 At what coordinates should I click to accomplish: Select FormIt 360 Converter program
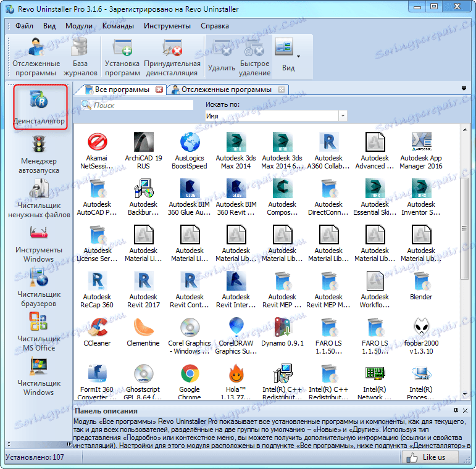[x=97, y=381]
